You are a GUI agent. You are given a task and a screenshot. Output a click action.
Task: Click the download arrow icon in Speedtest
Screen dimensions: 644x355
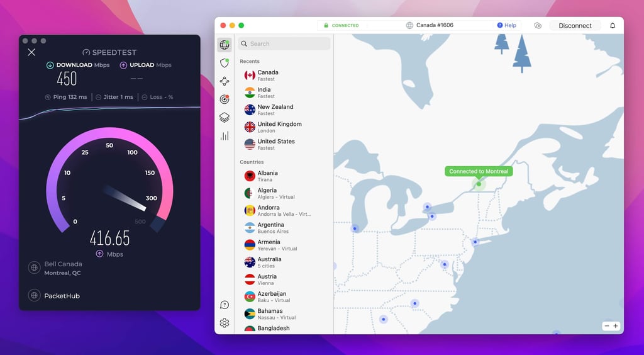50,65
